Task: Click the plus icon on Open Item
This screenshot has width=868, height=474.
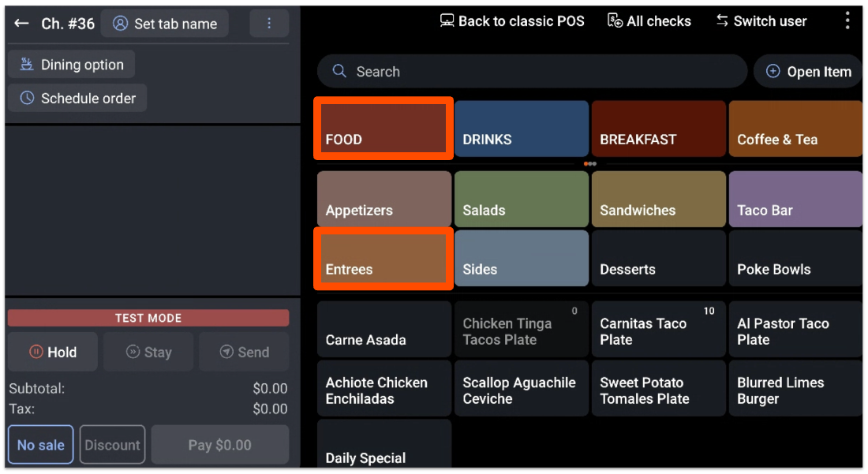Action: [x=772, y=71]
